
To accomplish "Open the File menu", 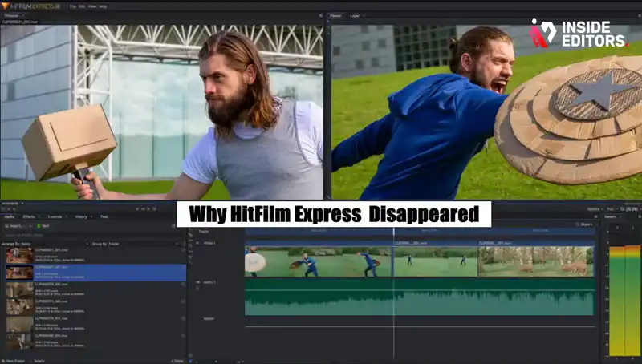I will point(72,6).
